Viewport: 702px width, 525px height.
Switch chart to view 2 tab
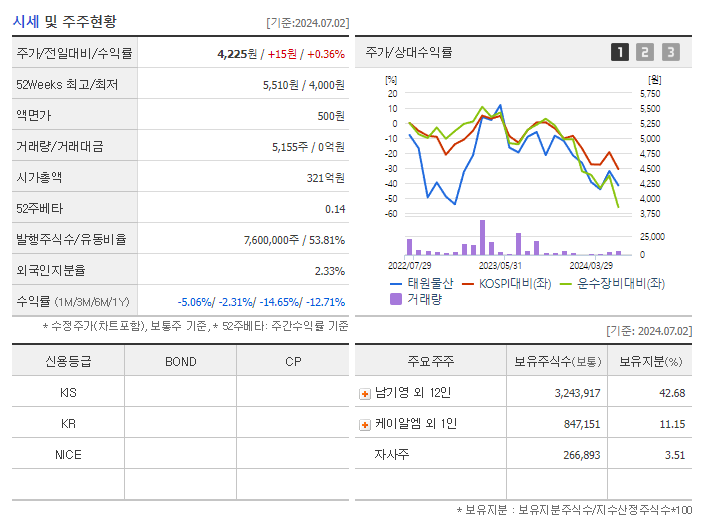click(645, 52)
